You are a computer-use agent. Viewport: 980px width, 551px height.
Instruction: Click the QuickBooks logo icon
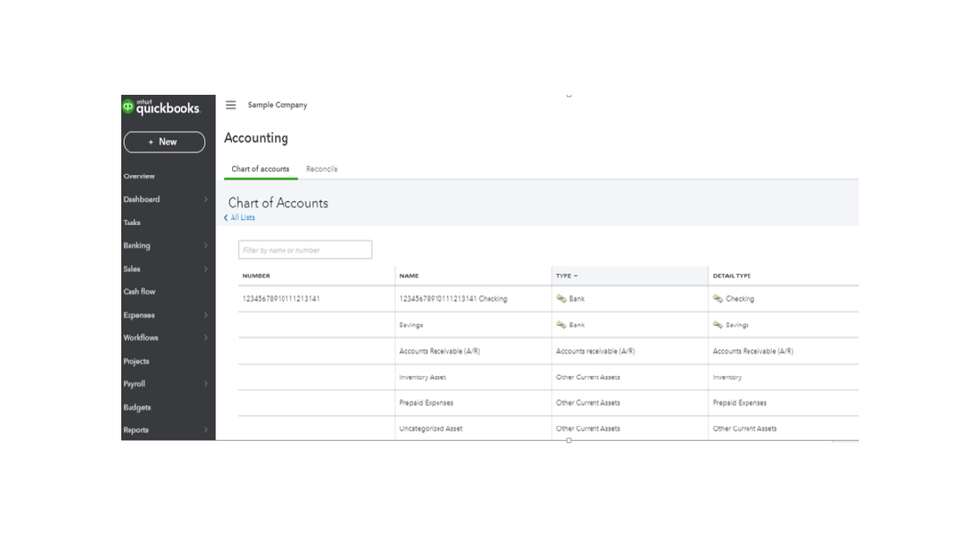[x=129, y=107]
